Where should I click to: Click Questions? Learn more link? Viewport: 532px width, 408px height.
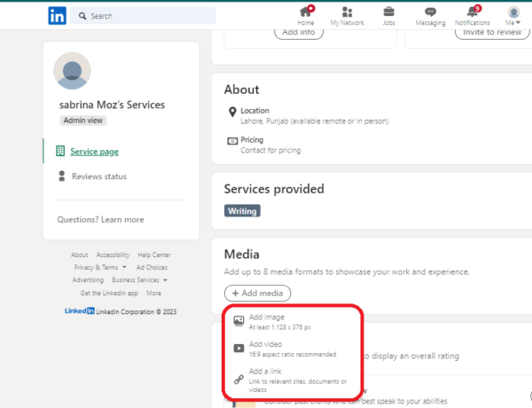100,220
